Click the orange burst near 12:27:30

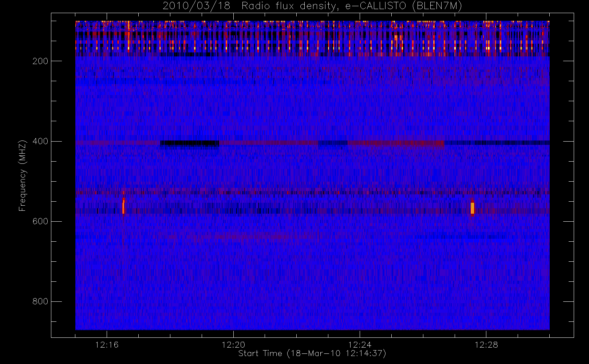[472, 208]
